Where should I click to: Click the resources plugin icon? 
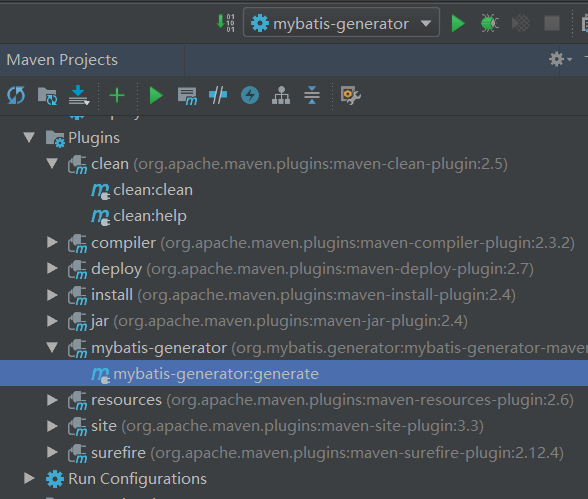click(77, 402)
